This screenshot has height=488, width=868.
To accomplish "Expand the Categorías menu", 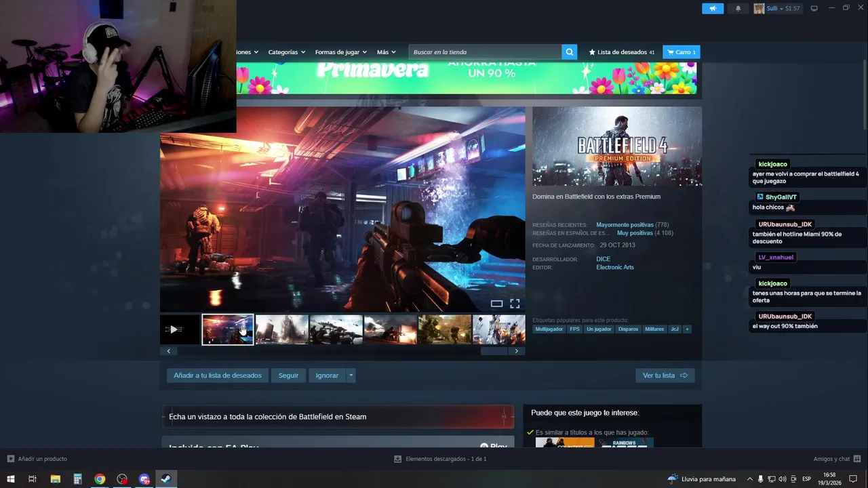I will (x=286, y=52).
